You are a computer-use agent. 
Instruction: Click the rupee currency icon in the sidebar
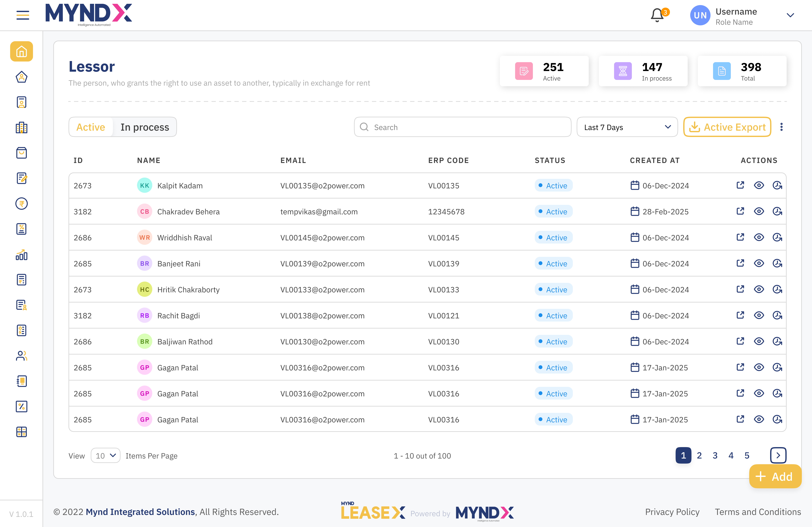click(x=22, y=204)
